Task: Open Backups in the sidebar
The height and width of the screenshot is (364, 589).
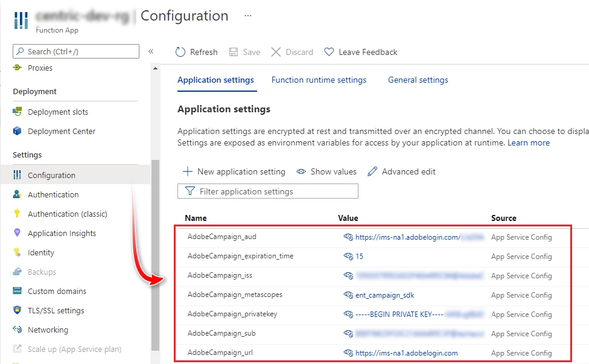Action: click(34, 272)
